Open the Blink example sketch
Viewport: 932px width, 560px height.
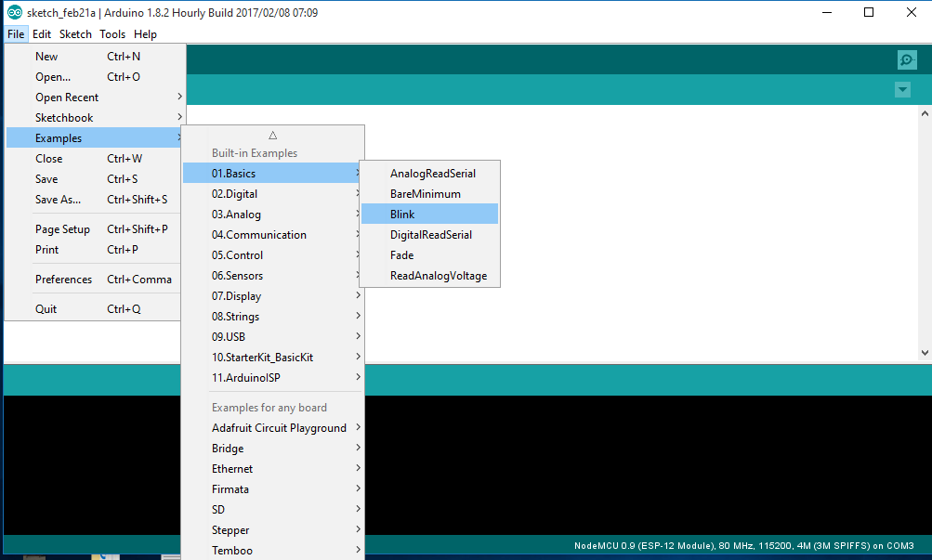pos(429,215)
